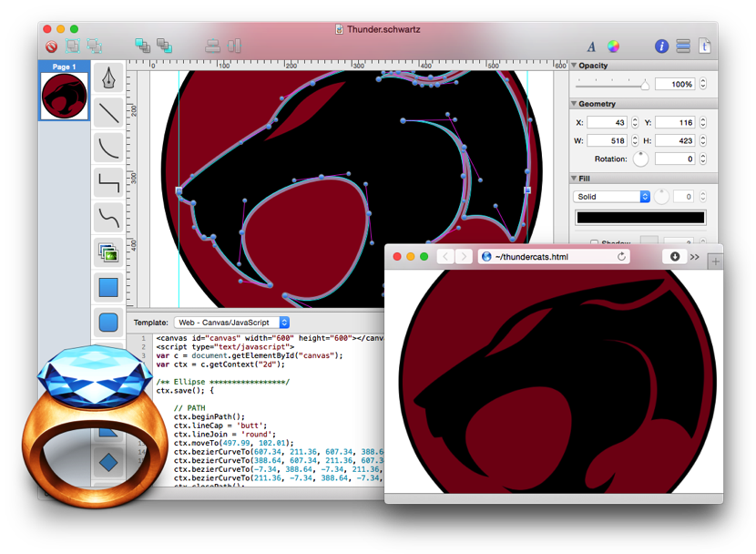Click the text document toolbar icon
The height and width of the screenshot is (554, 756).
coord(704,46)
